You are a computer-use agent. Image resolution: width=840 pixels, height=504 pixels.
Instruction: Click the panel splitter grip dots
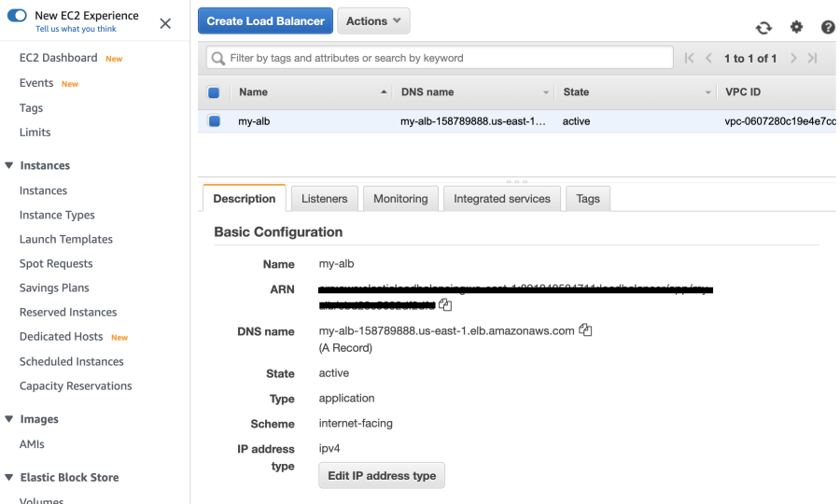516,182
